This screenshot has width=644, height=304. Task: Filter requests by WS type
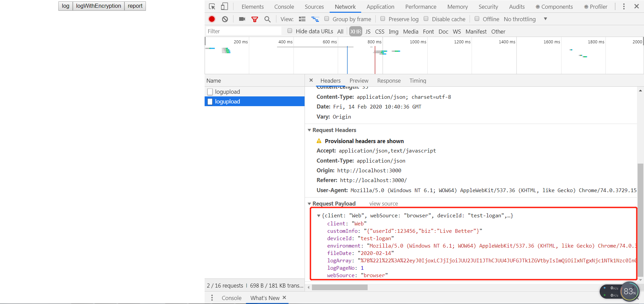tap(457, 32)
